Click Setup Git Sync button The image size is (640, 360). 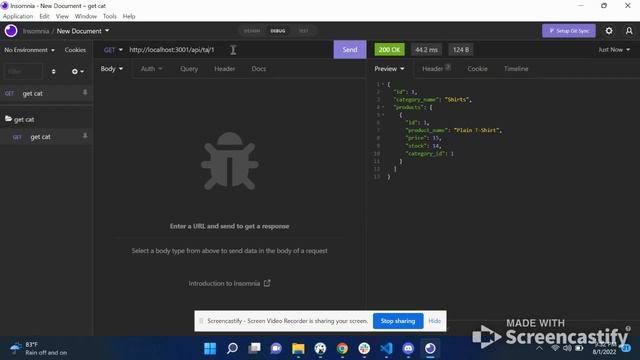(569, 31)
